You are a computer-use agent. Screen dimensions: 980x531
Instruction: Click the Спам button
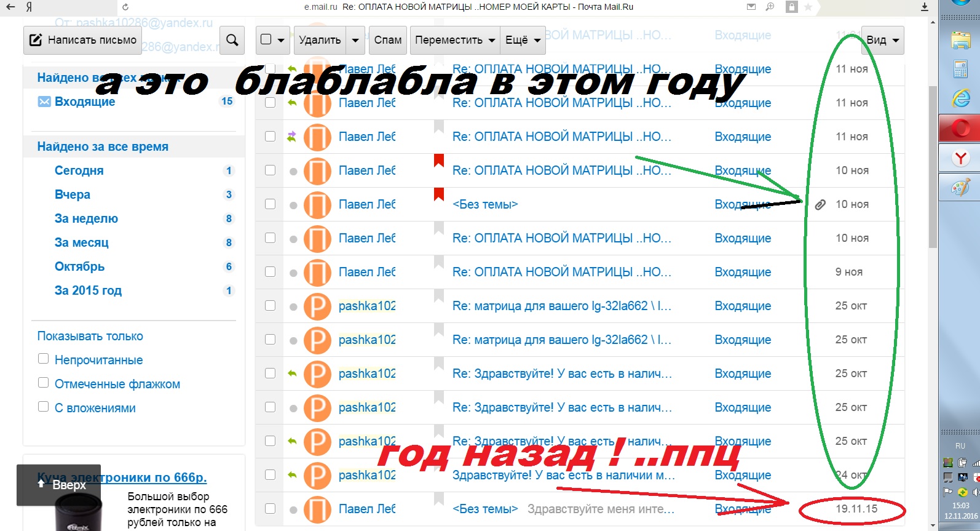click(387, 40)
